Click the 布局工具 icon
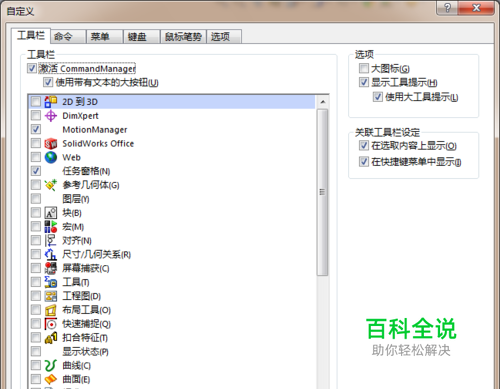This screenshot has width=500, height=389. pyautogui.click(x=51, y=310)
